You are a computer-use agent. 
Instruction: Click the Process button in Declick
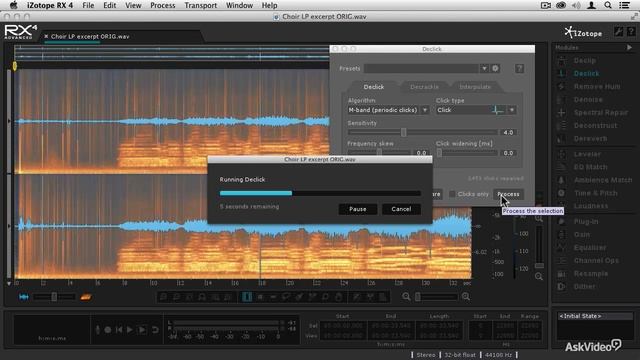click(508, 194)
